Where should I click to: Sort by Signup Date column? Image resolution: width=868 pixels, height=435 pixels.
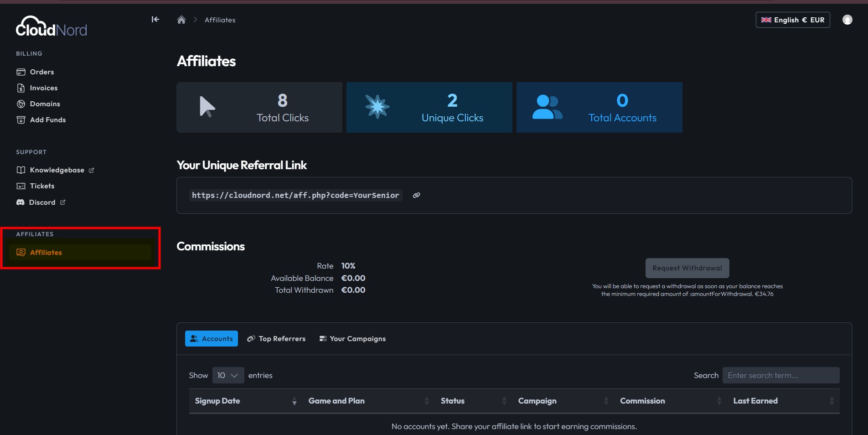(246, 401)
